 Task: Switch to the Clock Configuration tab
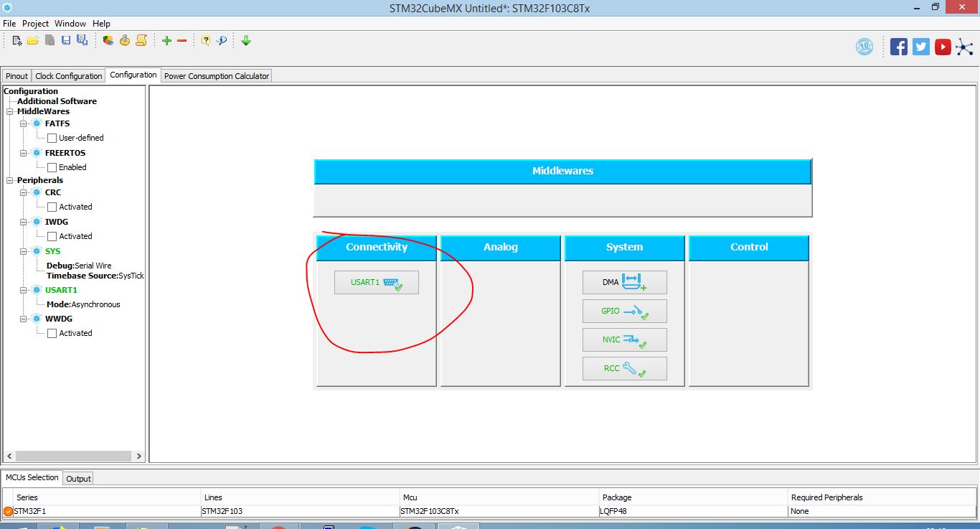click(x=69, y=76)
